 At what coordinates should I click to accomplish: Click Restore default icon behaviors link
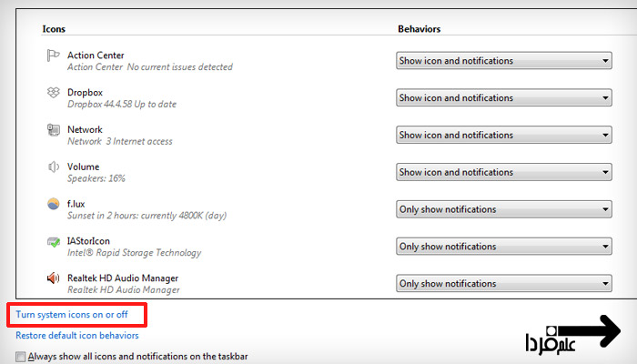pyautogui.click(x=76, y=336)
